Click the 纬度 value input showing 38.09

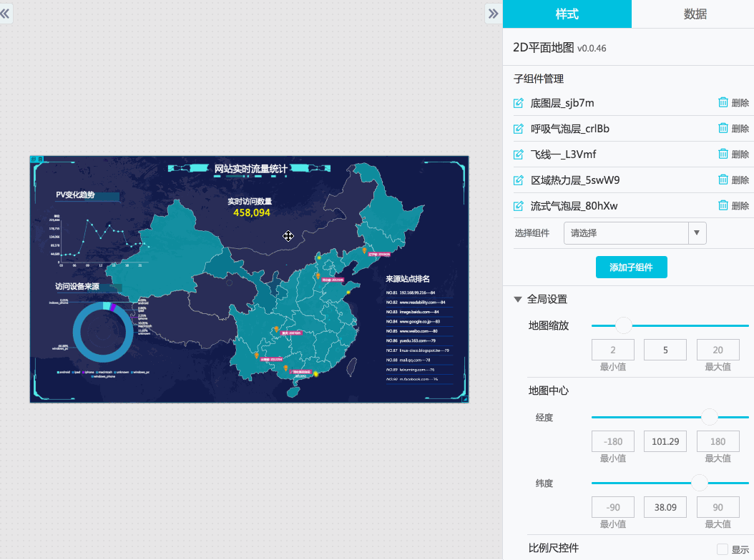[665, 507]
